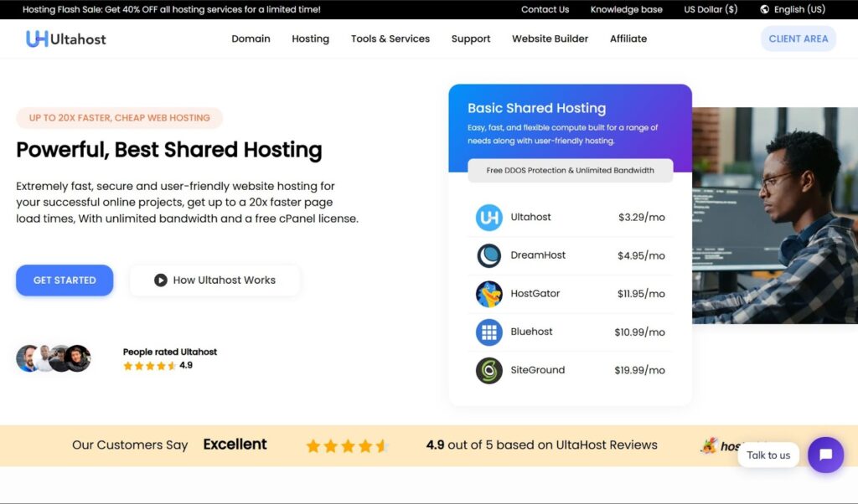Click the Bluehost grid icon
The height and width of the screenshot is (504, 858).
[488, 332]
